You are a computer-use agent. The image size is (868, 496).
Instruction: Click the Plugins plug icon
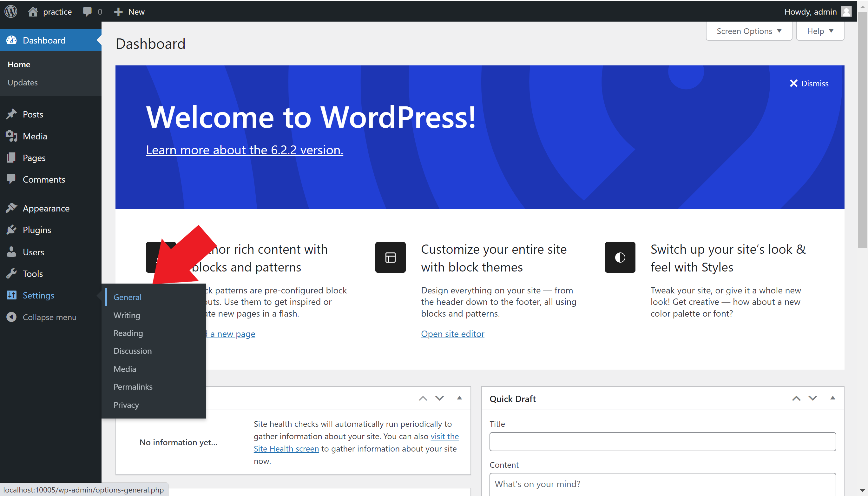point(11,230)
